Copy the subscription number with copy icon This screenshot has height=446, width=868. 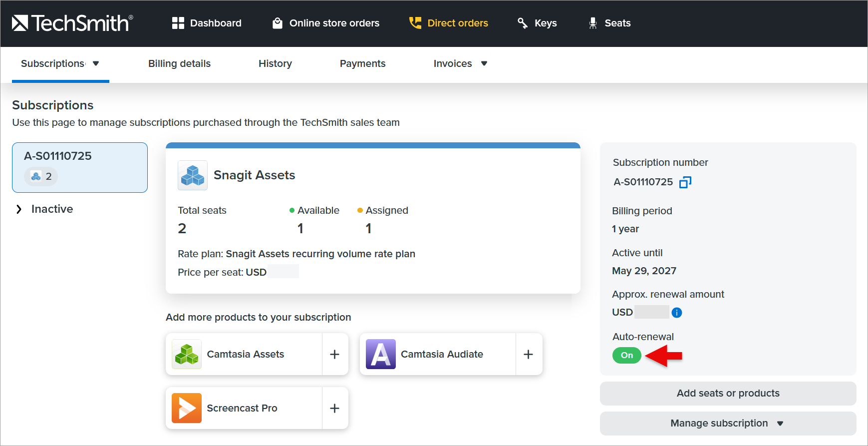point(685,182)
